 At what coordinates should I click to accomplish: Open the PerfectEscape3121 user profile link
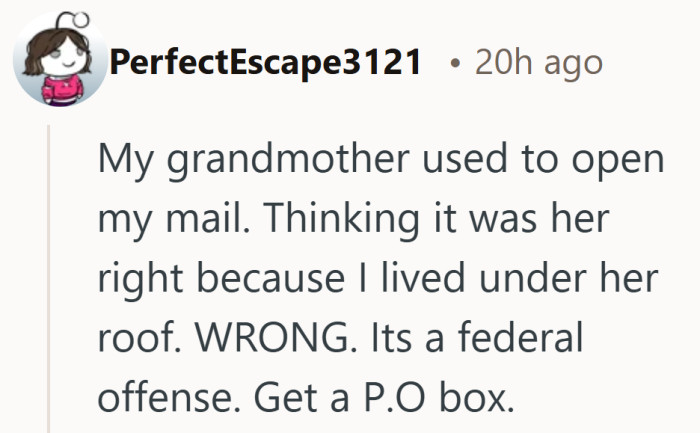tap(265, 63)
